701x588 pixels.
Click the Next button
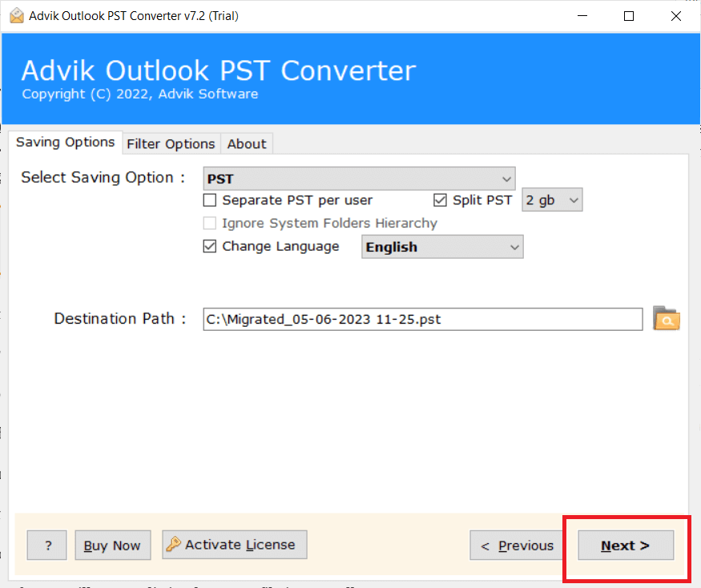coord(626,546)
